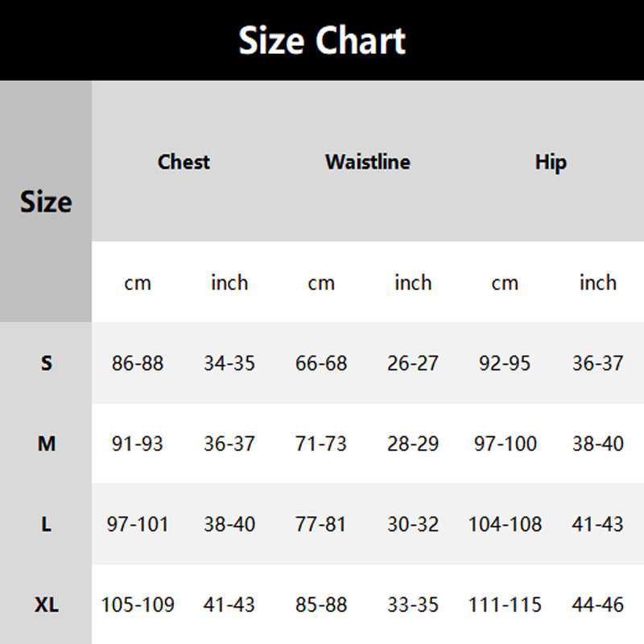Select the L size row label
This screenshot has height=644, width=644.
[46, 524]
